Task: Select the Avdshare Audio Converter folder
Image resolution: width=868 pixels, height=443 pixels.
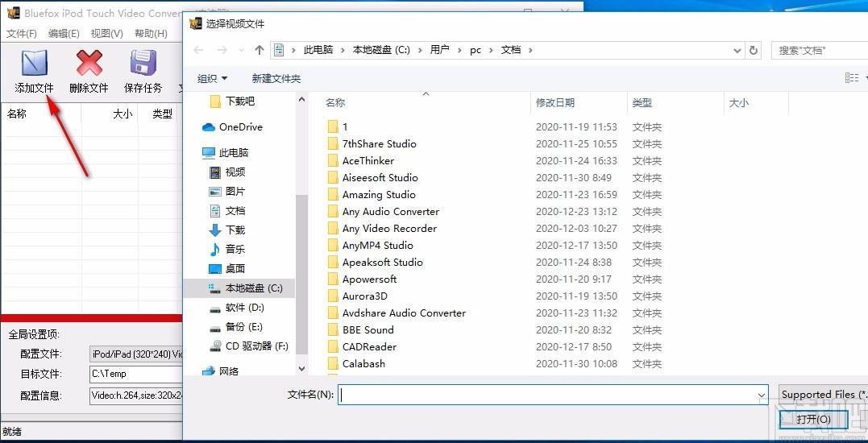Action: point(397,313)
